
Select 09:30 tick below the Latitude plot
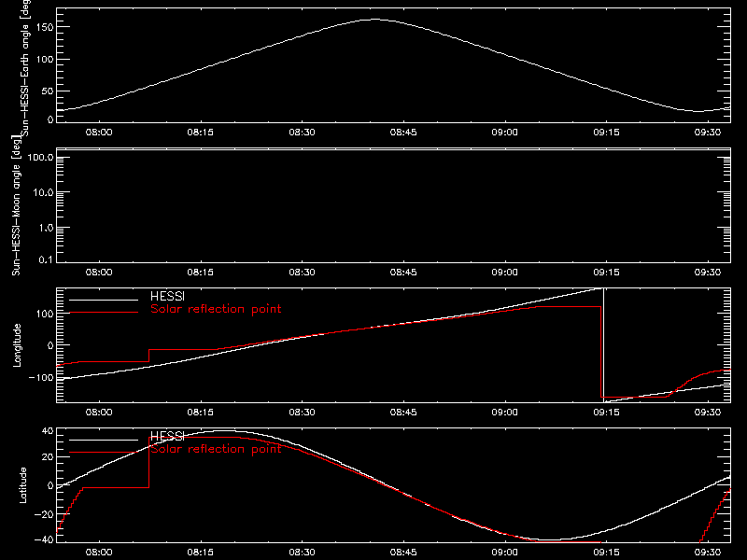click(x=708, y=553)
